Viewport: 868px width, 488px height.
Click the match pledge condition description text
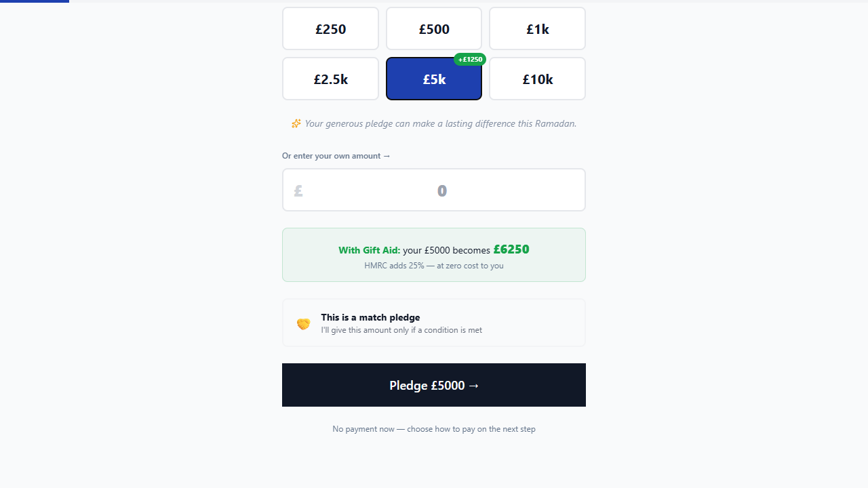tap(401, 330)
